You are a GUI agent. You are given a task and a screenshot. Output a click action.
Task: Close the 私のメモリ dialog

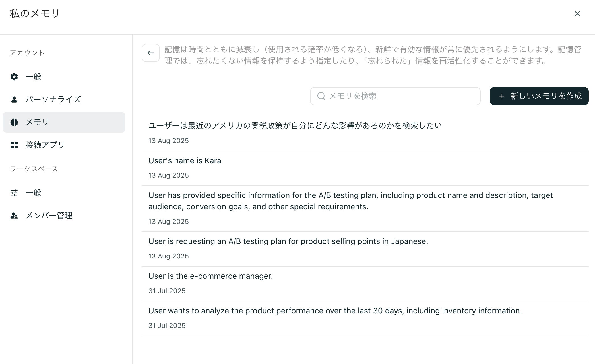tap(577, 14)
